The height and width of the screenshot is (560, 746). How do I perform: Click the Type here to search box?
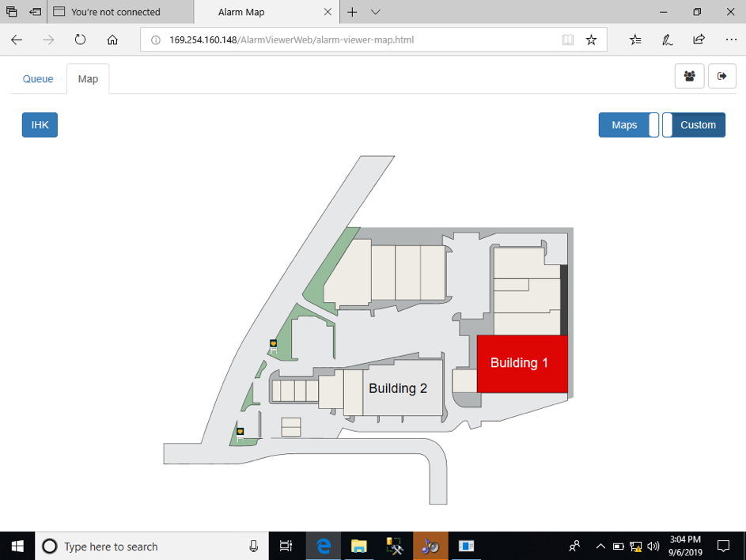(151, 547)
